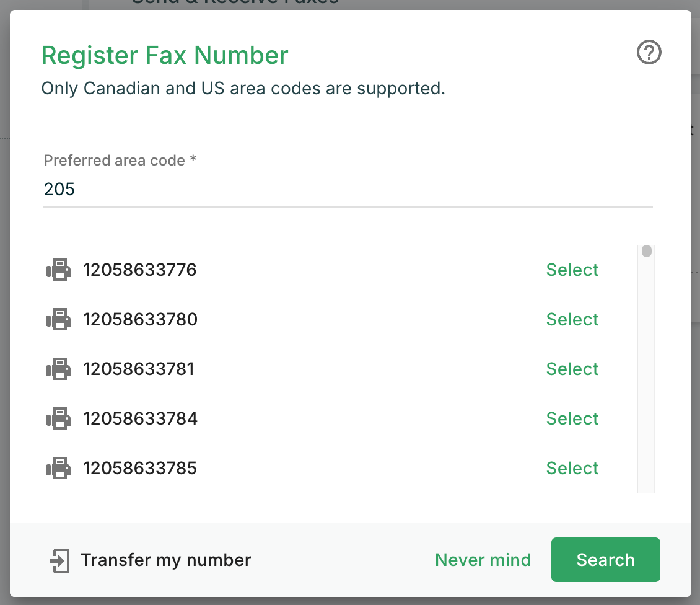Screen dimensions: 700x605
Task: Open the help question mark icon
Action: (x=649, y=53)
